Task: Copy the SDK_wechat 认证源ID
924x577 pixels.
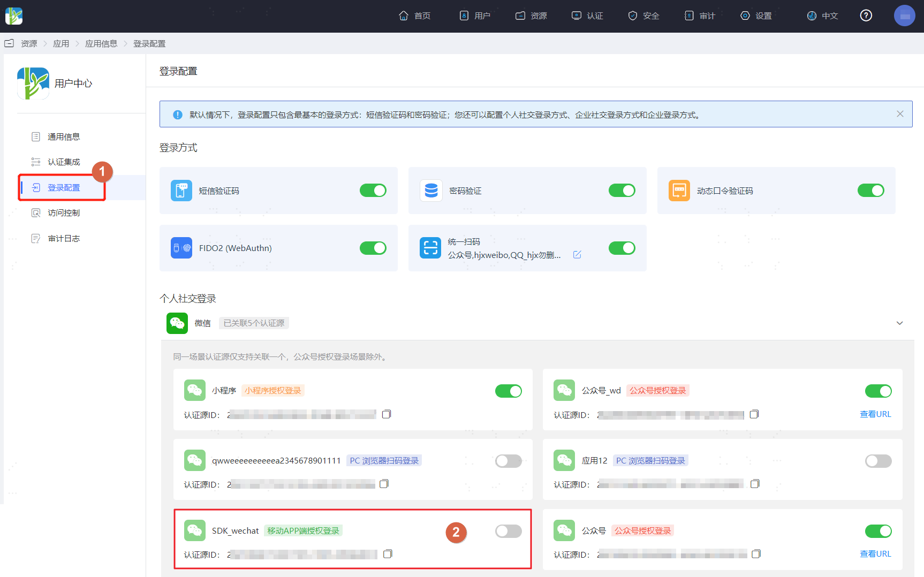Action: click(x=388, y=554)
